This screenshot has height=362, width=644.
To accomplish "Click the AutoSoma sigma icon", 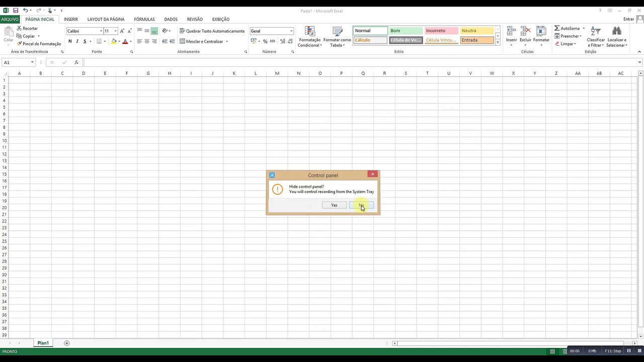I will tap(557, 29).
